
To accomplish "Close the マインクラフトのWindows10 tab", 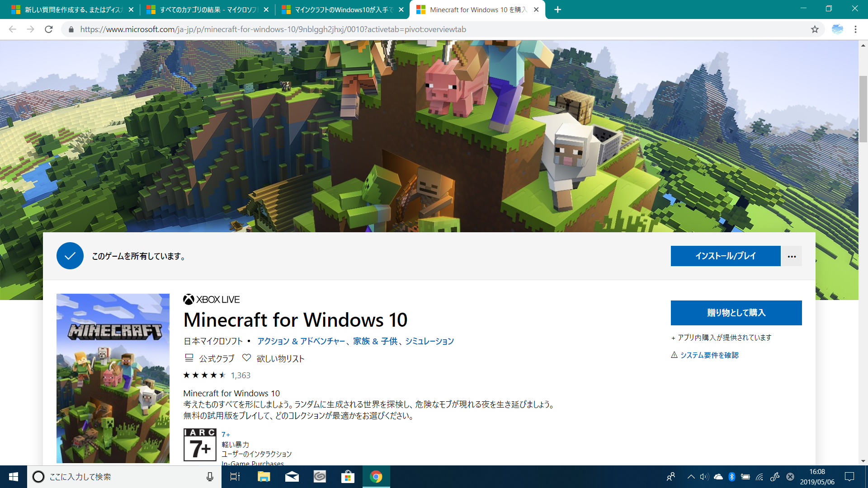I will point(401,9).
